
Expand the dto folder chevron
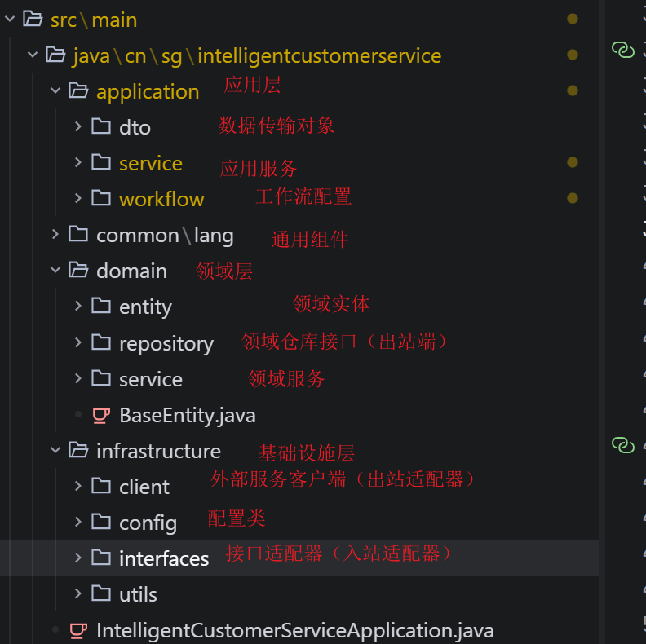tap(77, 126)
